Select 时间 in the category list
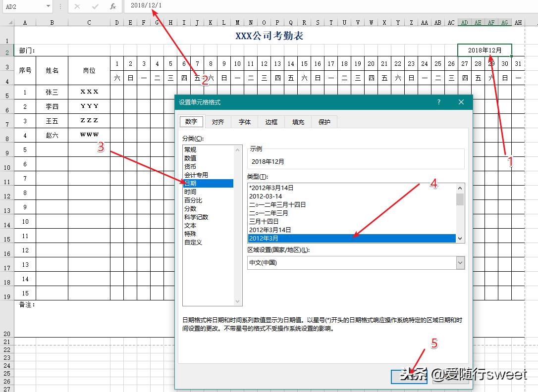The height and width of the screenshot is (392, 538). (x=191, y=191)
